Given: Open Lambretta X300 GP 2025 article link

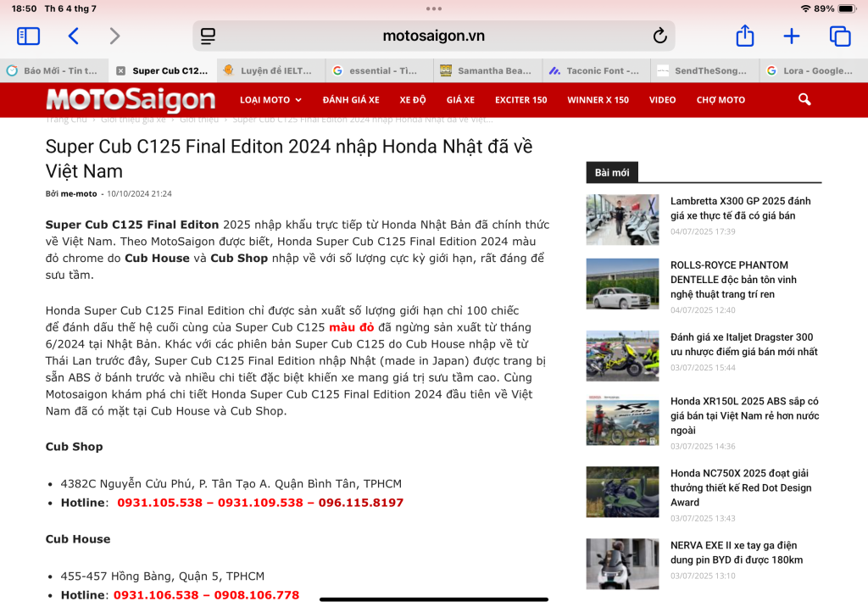Looking at the screenshot, I should pyautogui.click(x=741, y=209).
